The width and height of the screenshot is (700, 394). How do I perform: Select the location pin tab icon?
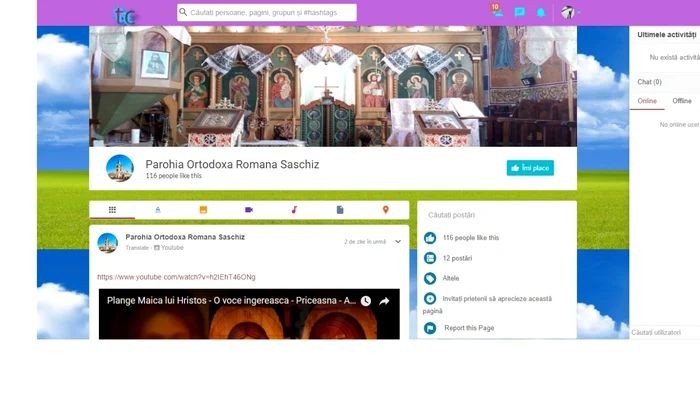coord(386,210)
